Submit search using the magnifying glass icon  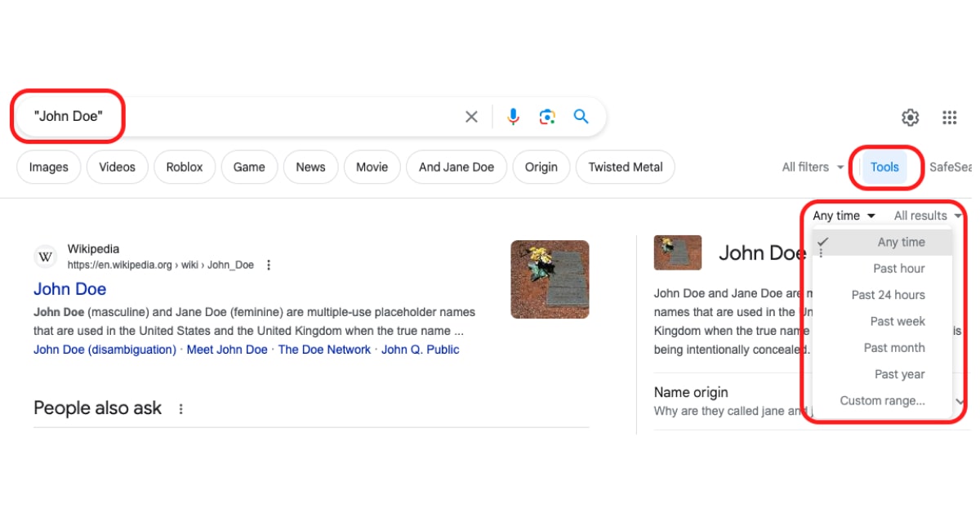[581, 117]
